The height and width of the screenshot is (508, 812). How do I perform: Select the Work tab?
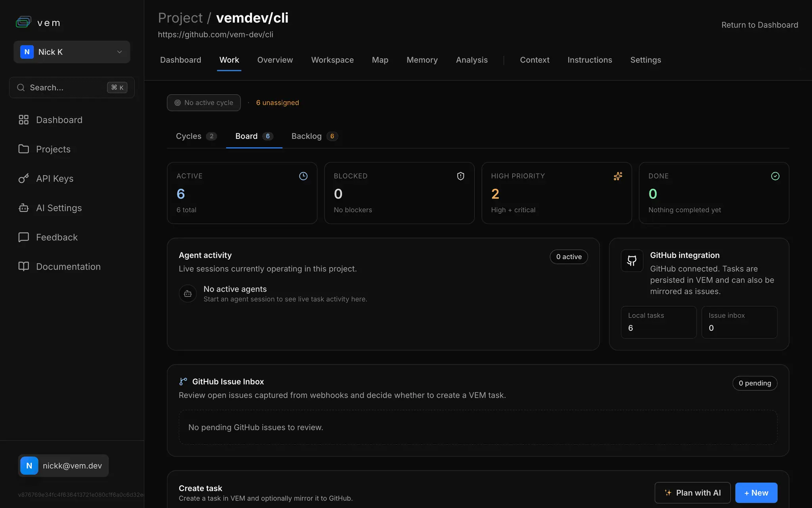tap(229, 60)
